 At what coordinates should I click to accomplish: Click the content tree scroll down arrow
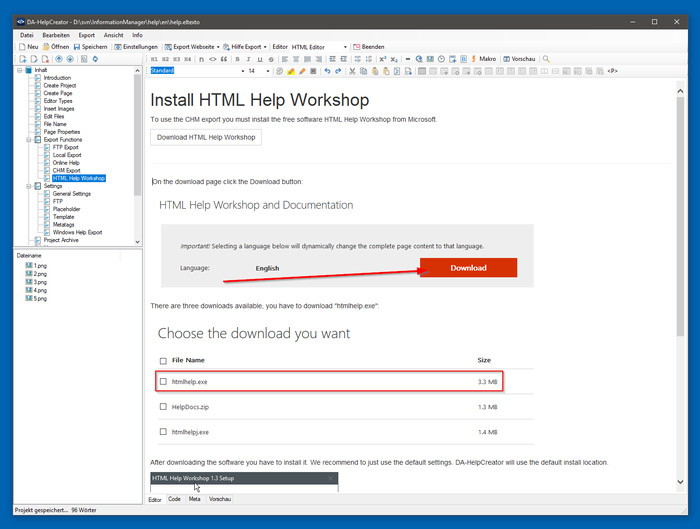(x=138, y=242)
